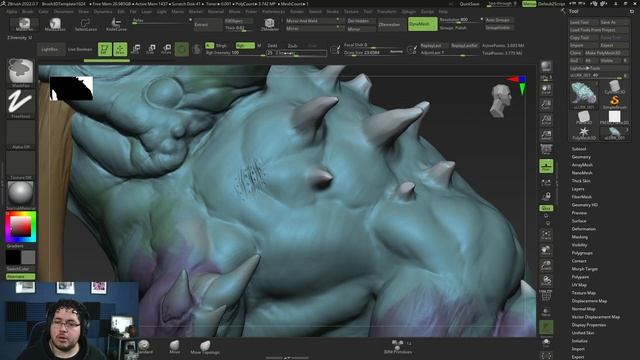Expand the Geometry section

[581, 157]
